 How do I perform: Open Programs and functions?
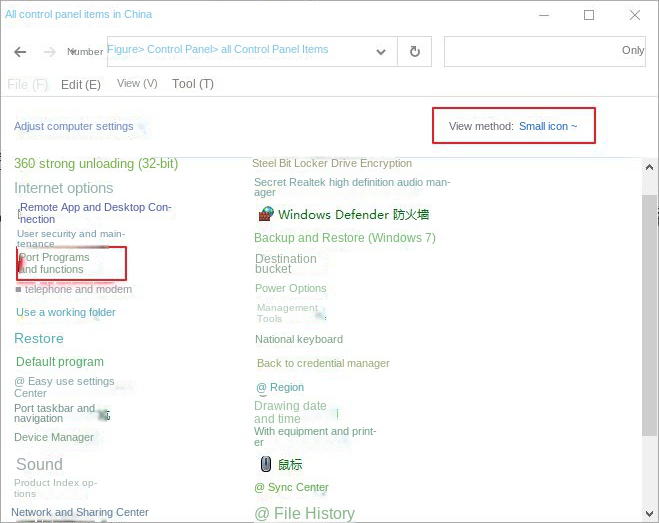click(54, 263)
